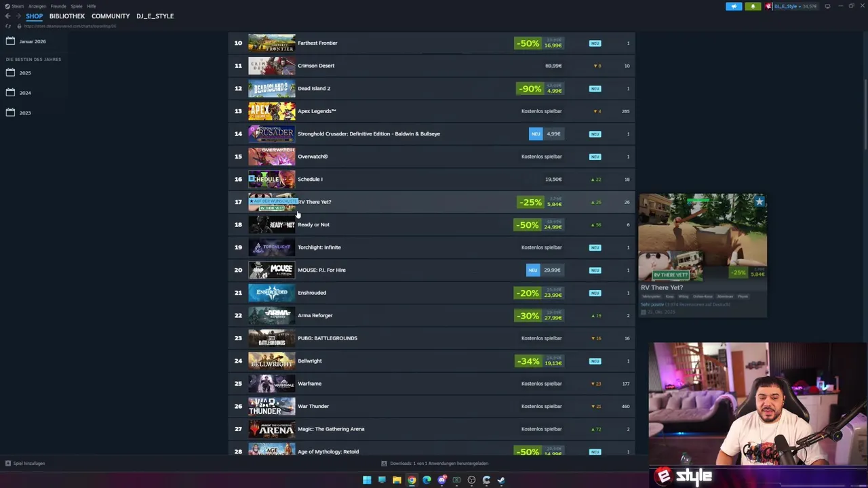
Task: Open the DJ_E_STYLE profile tab
Action: (x=155, y=16)
